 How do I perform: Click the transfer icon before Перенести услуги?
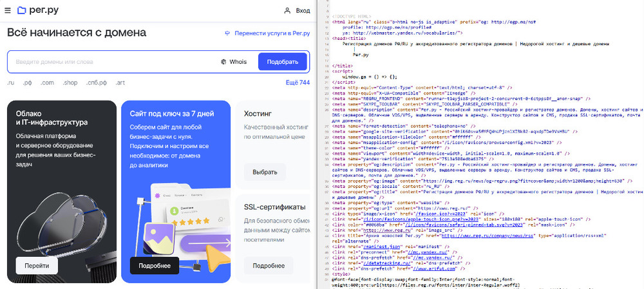coord(227,33)
